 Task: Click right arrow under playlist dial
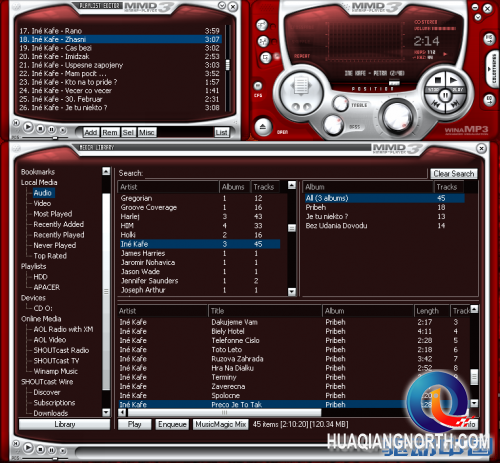(306, 107)
